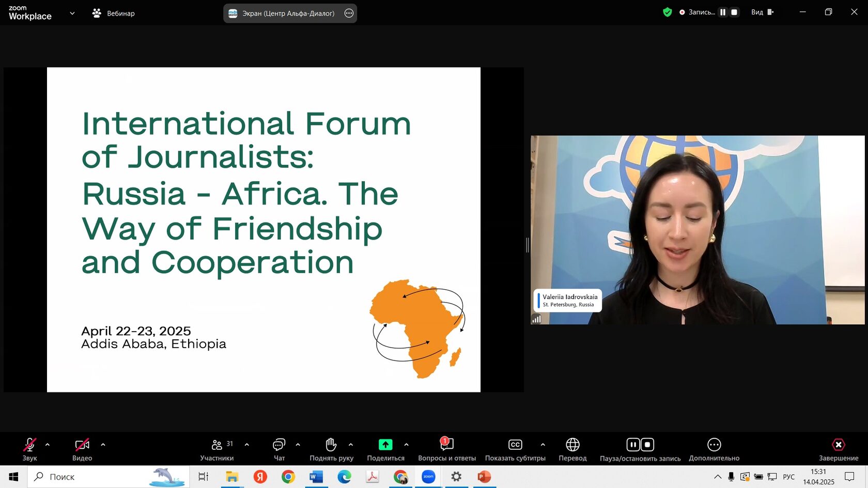Open Windows notification center icon
Image resolution: width=868 pixels, height=488 pixels.
pyautogui.click(x=849, y=477)
